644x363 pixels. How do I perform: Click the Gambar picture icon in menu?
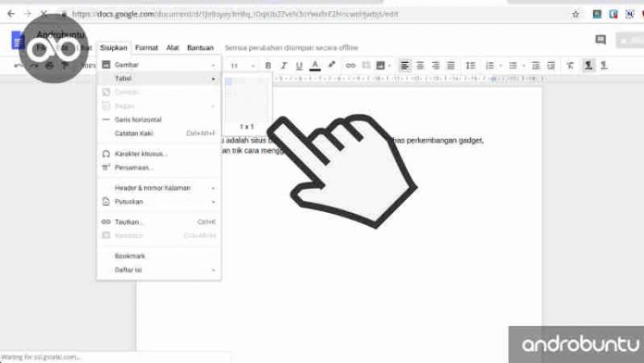click(x=106, y=65)
